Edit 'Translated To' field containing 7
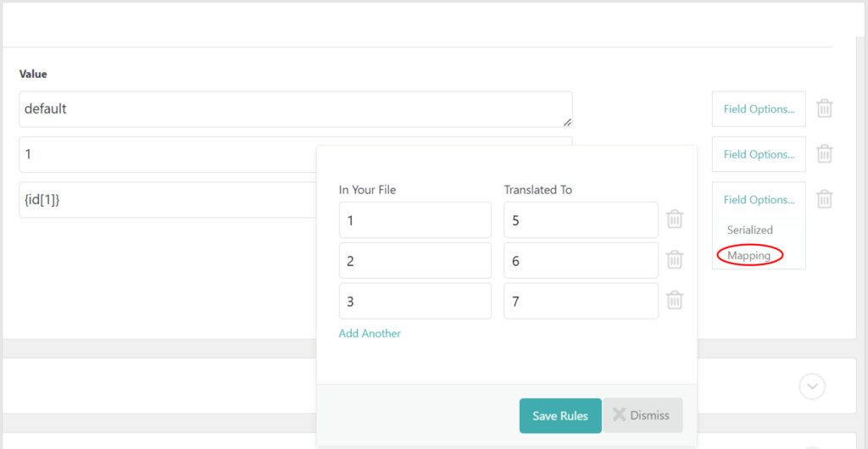The height and width of the screenshot is (449, 868). tap(581, 301)
